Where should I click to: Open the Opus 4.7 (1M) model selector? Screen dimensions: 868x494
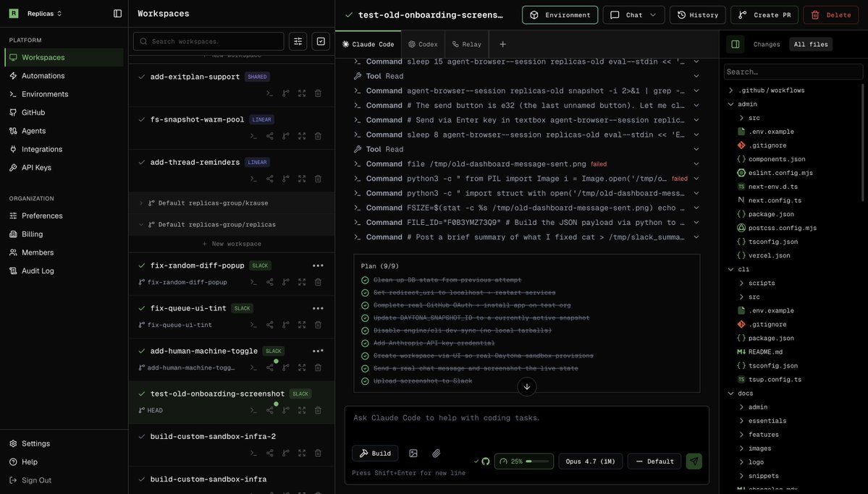pos(590,461)
